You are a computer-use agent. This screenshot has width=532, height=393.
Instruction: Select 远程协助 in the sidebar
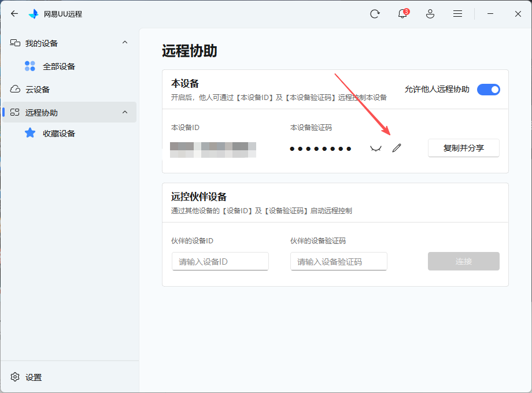coord(69,112)
